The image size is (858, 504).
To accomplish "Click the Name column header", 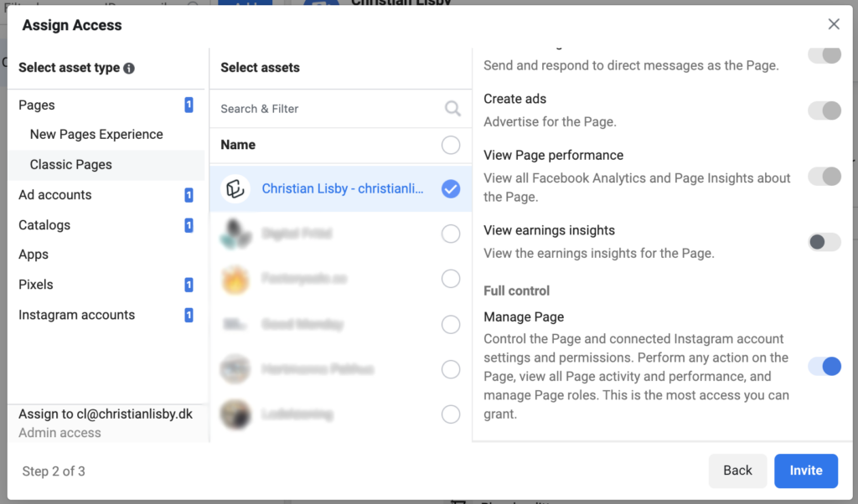I will [238, 145].
